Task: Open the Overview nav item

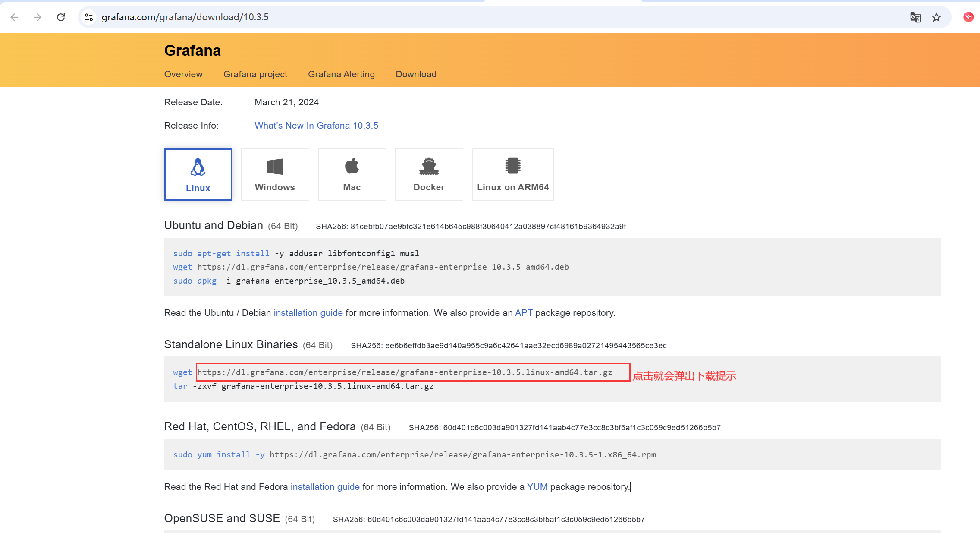Action: (x=183, y=74)
